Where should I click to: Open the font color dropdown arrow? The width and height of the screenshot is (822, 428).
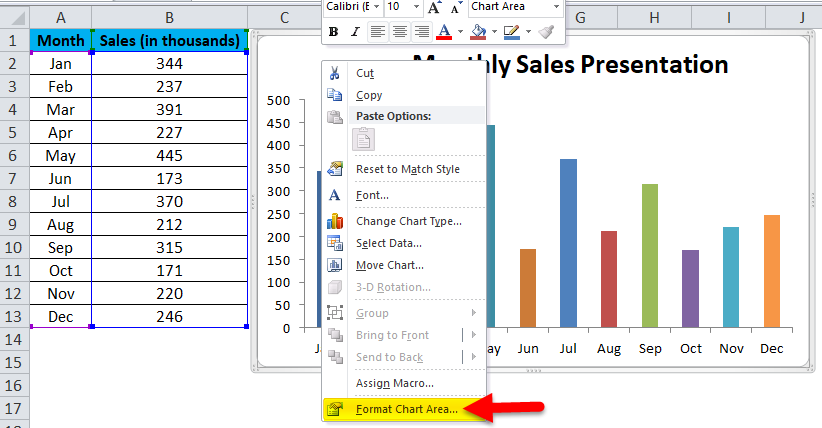460,32
